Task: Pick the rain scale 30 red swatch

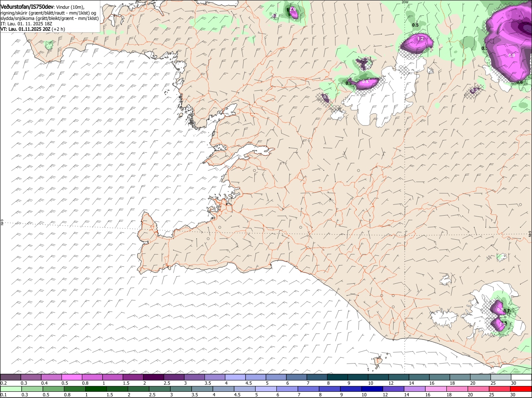Action: pyautogui.click(x=521, y=389)
